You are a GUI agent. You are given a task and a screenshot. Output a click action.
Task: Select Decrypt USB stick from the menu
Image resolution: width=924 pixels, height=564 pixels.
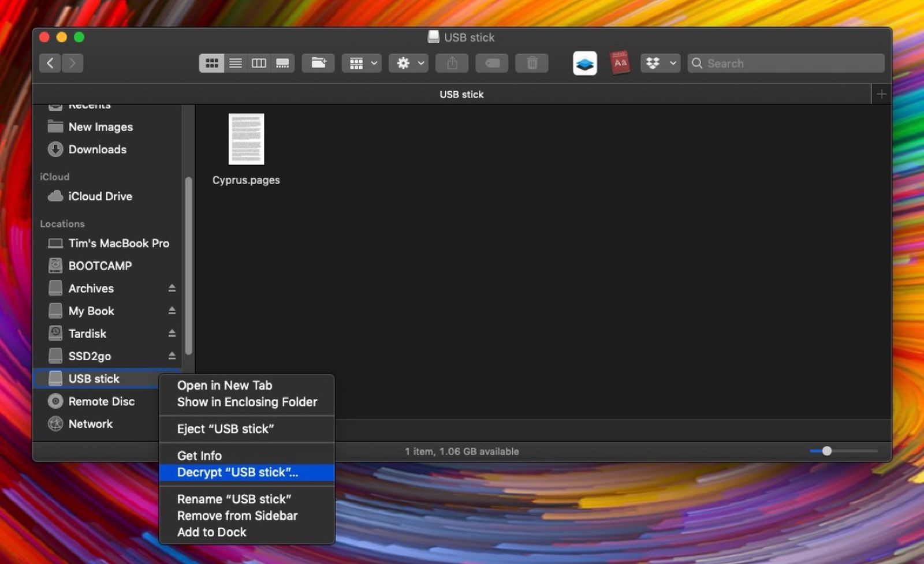pos(237,472)
